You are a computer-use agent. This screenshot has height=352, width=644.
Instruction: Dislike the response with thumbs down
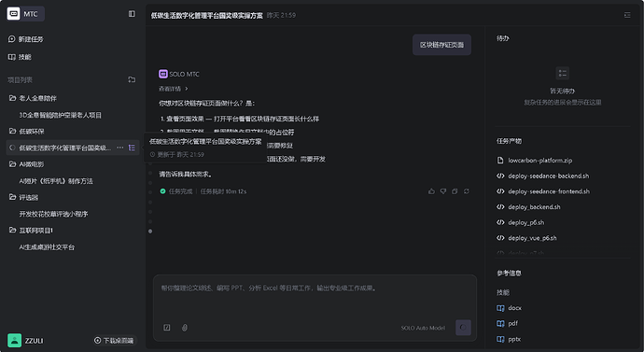pos(443,191)
